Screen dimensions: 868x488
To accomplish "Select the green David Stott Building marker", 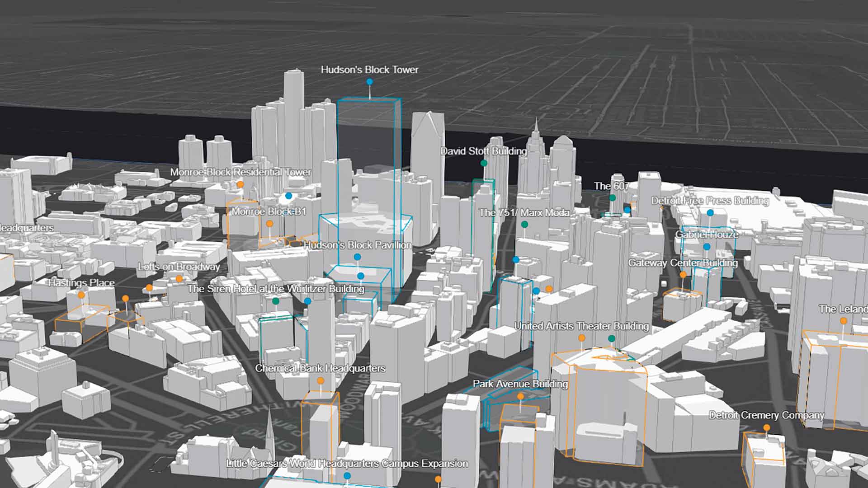I will tap(484, 163).
